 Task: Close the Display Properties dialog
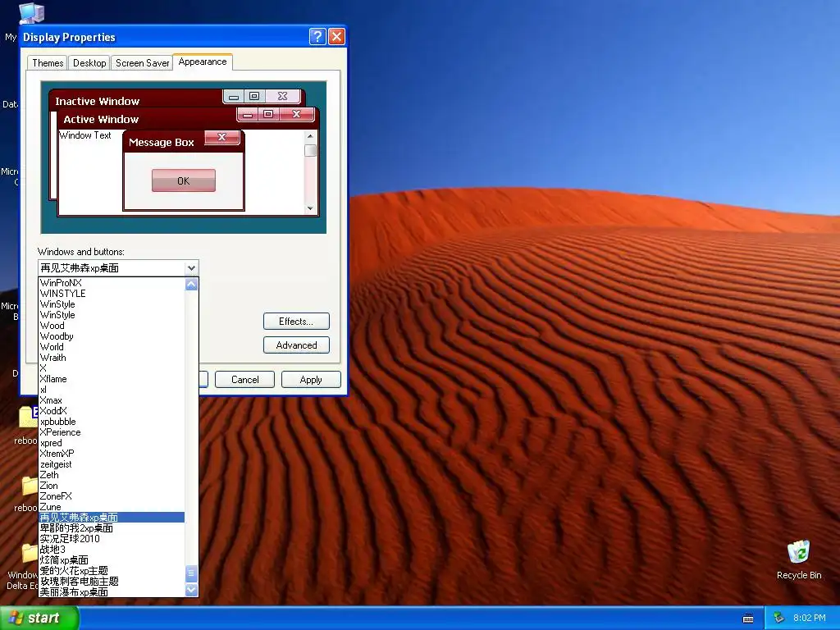[336, 37]
